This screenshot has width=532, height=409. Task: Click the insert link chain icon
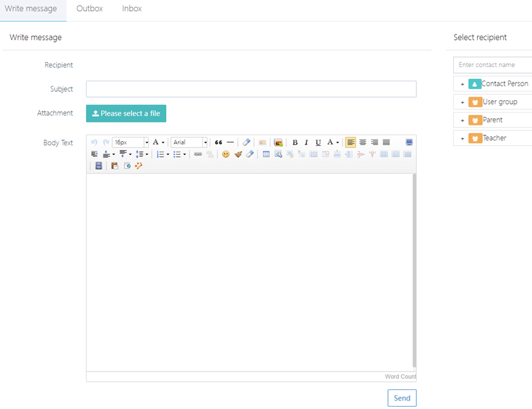click(198, 154)
